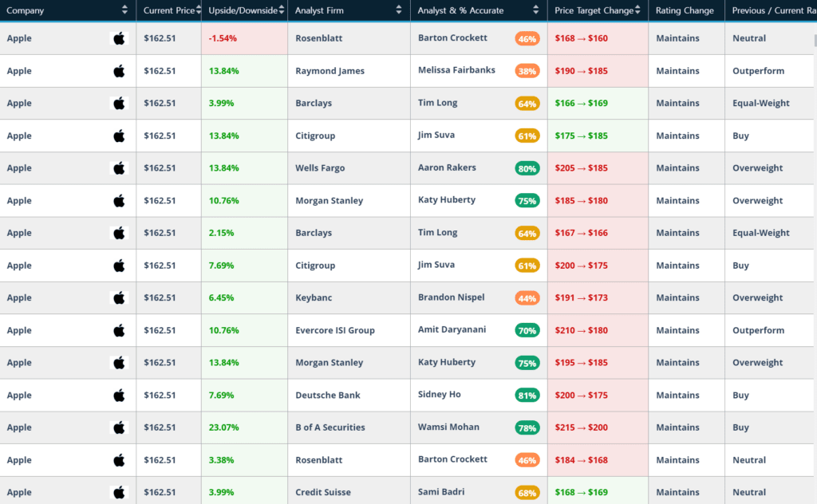This screenshot has width=817, height=504.
Task: Sort table by Company column arrows
Action: pos(124,10)
